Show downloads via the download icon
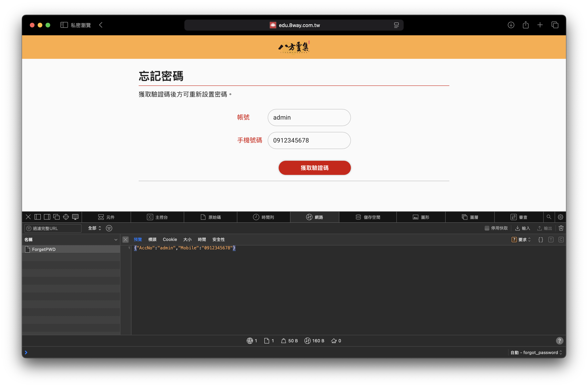 click(511, 25)
